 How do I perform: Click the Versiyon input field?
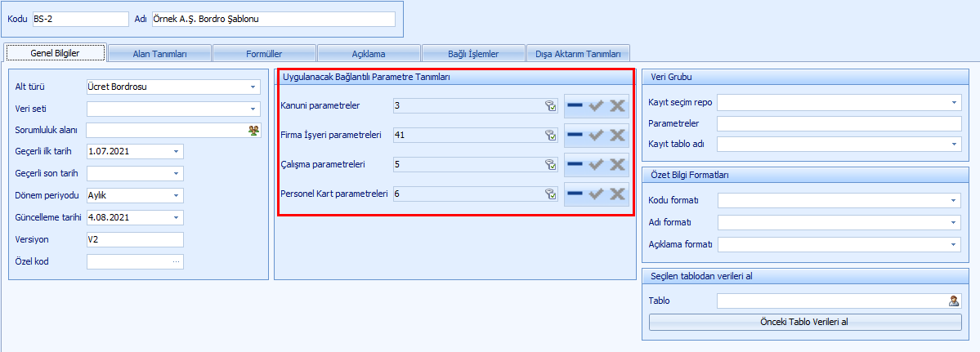pos(134,240)
